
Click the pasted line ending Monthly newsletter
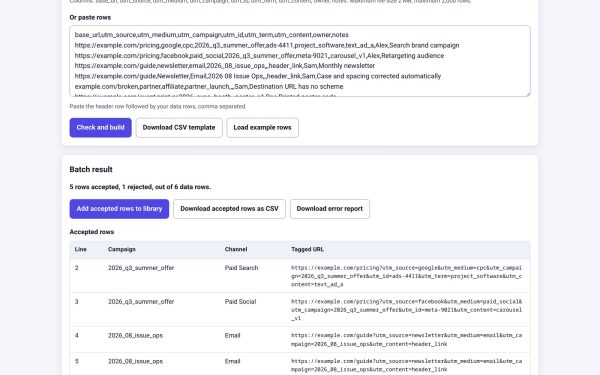[x=225, y=66]
